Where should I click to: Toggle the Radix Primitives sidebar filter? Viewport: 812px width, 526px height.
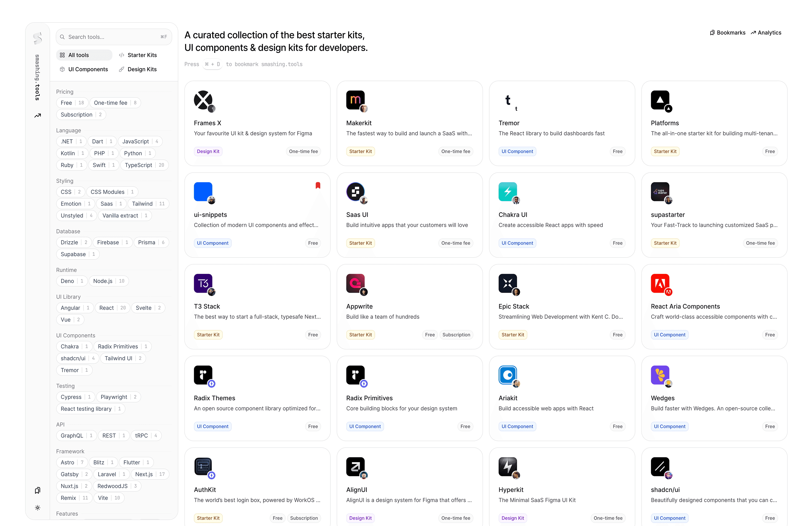click(x=122, y=347)
